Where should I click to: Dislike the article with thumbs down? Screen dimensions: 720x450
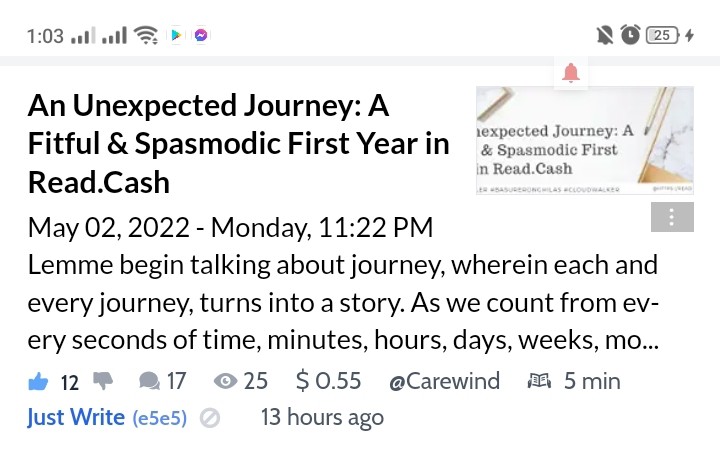point(103,381)
